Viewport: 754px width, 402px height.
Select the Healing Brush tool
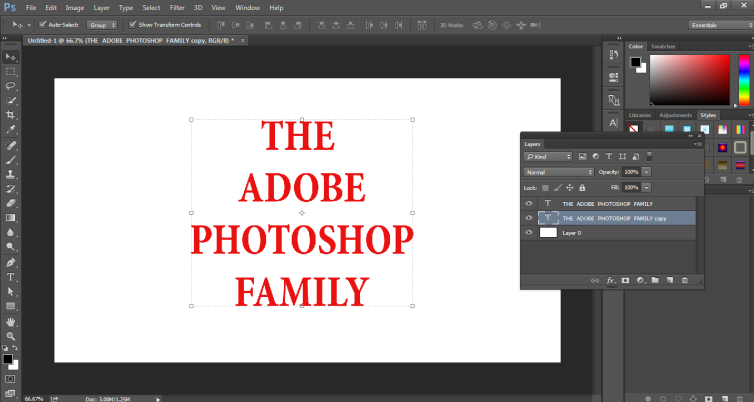(11, 145)
